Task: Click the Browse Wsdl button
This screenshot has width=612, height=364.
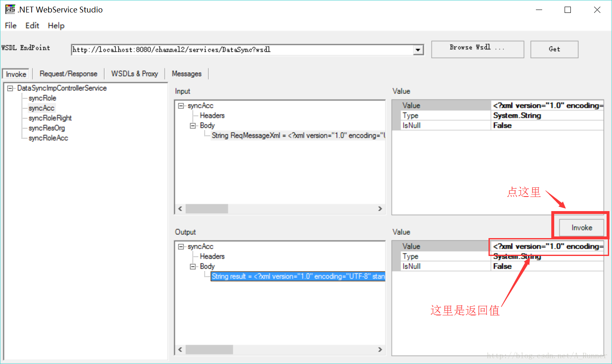Action: [478, 49]
